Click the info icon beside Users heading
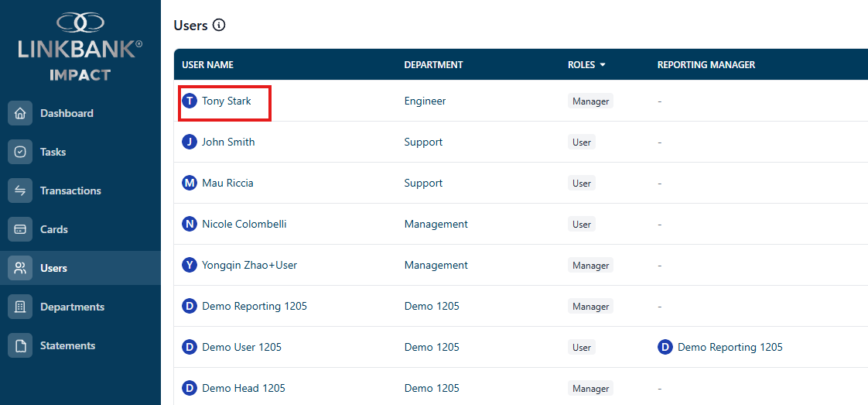This screenshot has width=868, height=405. [219, 25]
